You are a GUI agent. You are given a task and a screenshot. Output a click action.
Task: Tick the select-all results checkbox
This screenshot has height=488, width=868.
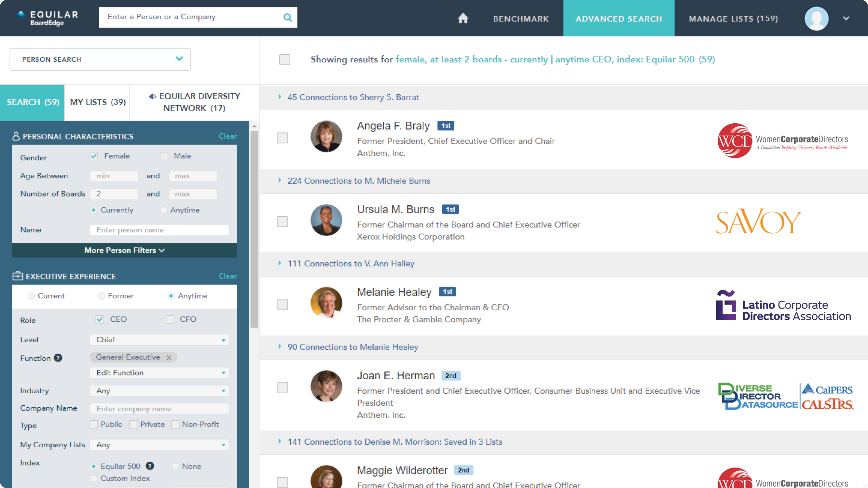pyautogui.click(x=285, y=59)
